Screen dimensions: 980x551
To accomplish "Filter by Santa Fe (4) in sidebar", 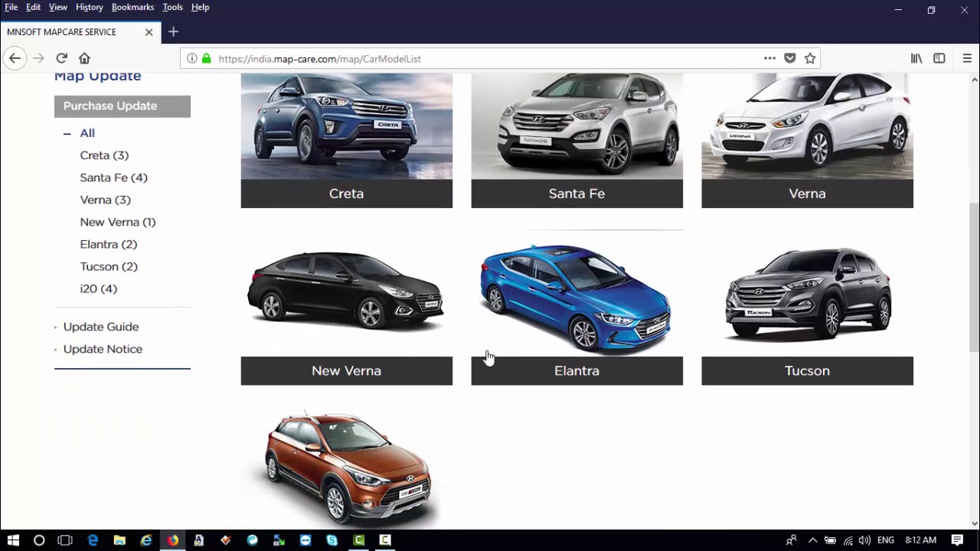I will [113, 178].
